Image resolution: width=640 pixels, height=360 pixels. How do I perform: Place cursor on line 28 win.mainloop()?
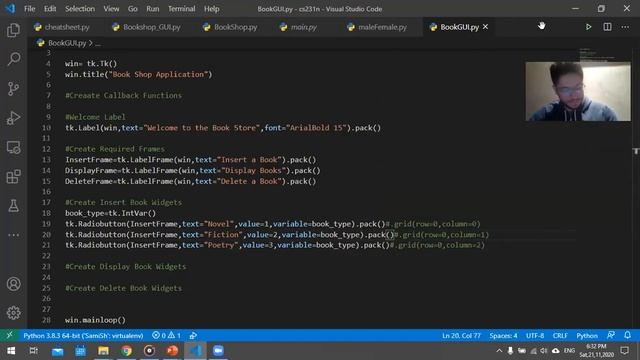95,320
